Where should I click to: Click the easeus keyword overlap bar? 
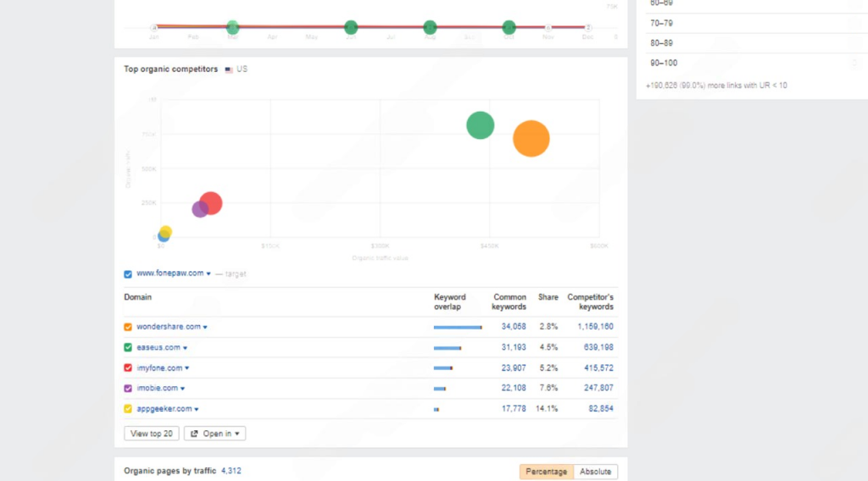click(448, 348)
